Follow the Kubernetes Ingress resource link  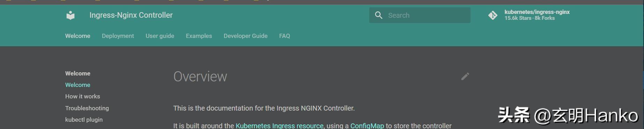tap(280, 126)
